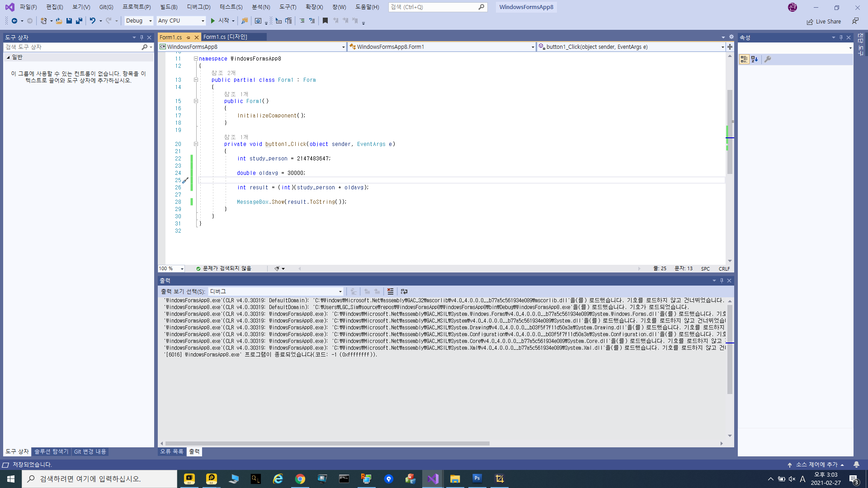Collapse the namespace WindowsFormsApp8 outline
The width and height of the screenshot is (868, 488).
(x=196, y=59)
